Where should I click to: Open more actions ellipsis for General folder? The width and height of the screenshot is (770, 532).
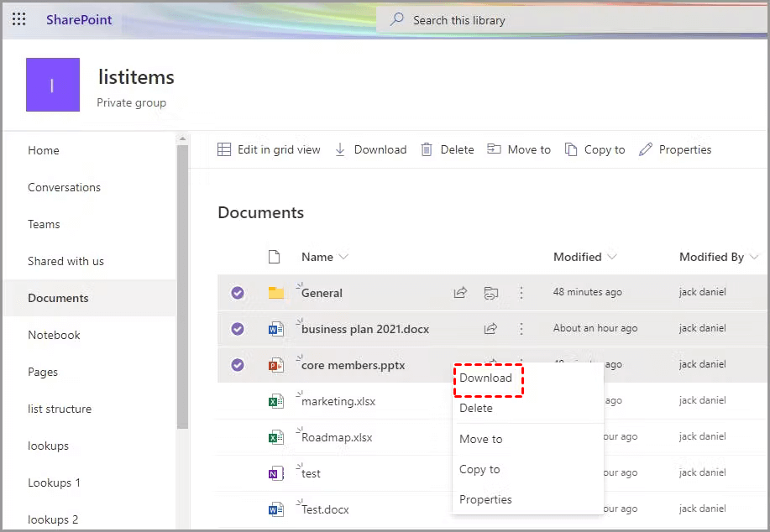(x=521, y=293)
